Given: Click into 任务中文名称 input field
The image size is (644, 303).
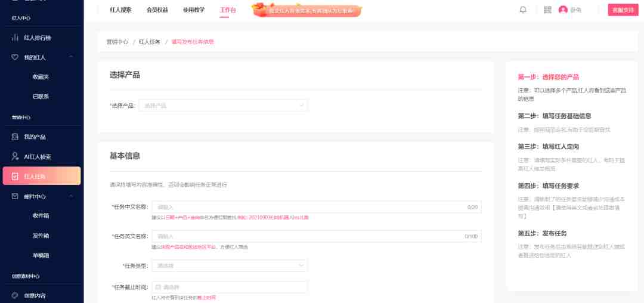Looking at the screenshot, I should coord(317,207).
